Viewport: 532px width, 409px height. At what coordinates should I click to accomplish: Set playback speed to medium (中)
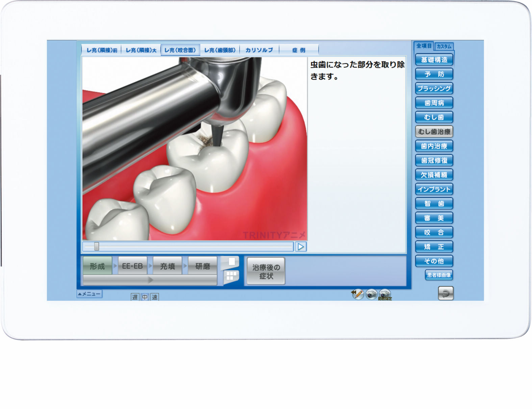[145, 297]
